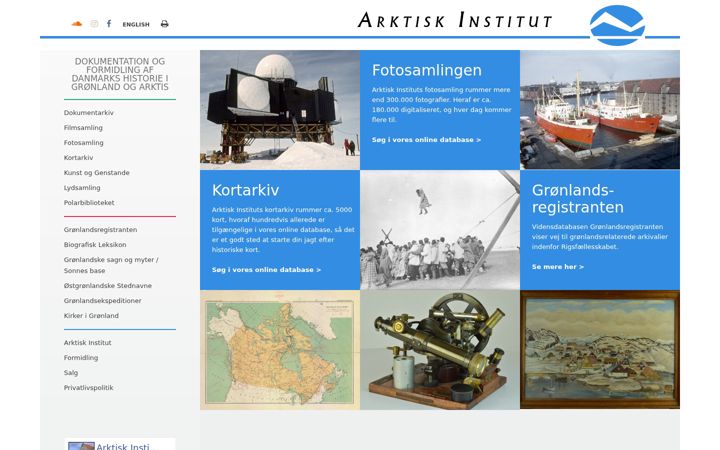The width and height of the screenshot is (720, 450).
Task: Click the Kortarkiv tile heading
Action: click(245, 190)
